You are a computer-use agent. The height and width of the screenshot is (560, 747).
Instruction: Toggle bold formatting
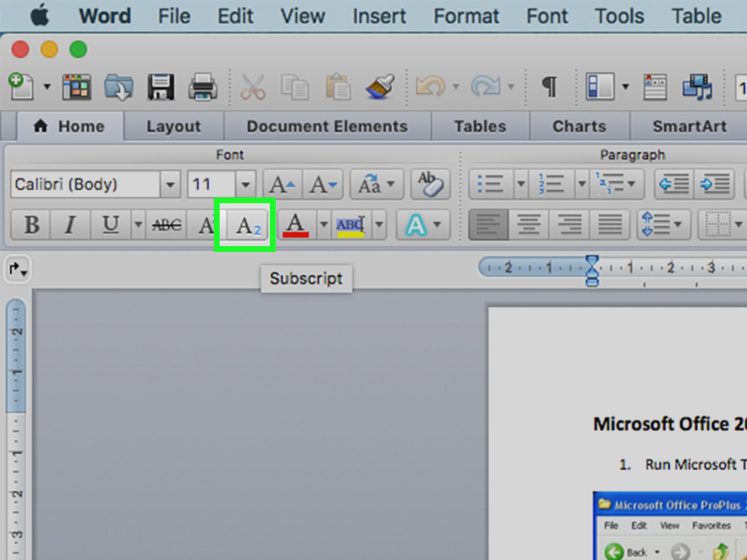[x=31, y=224]
